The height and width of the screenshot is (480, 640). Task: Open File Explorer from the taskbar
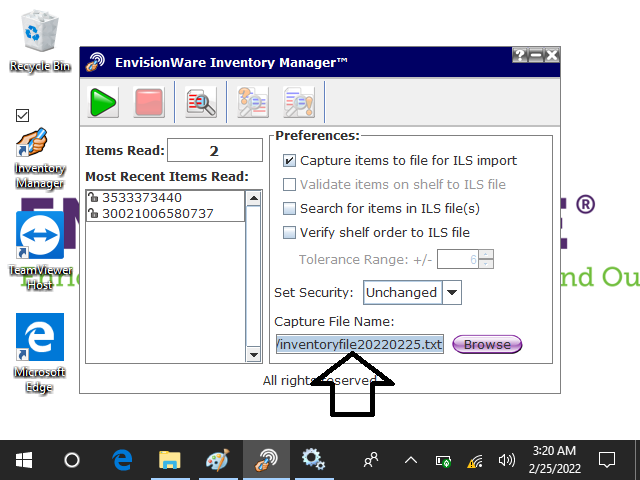tap(170, 460)
